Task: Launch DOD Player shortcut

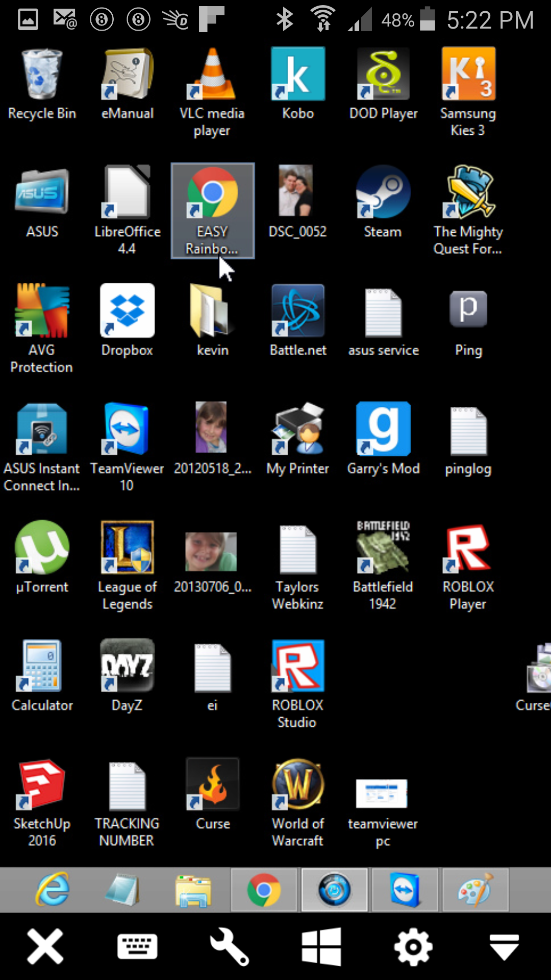Action: coord(383,84)
